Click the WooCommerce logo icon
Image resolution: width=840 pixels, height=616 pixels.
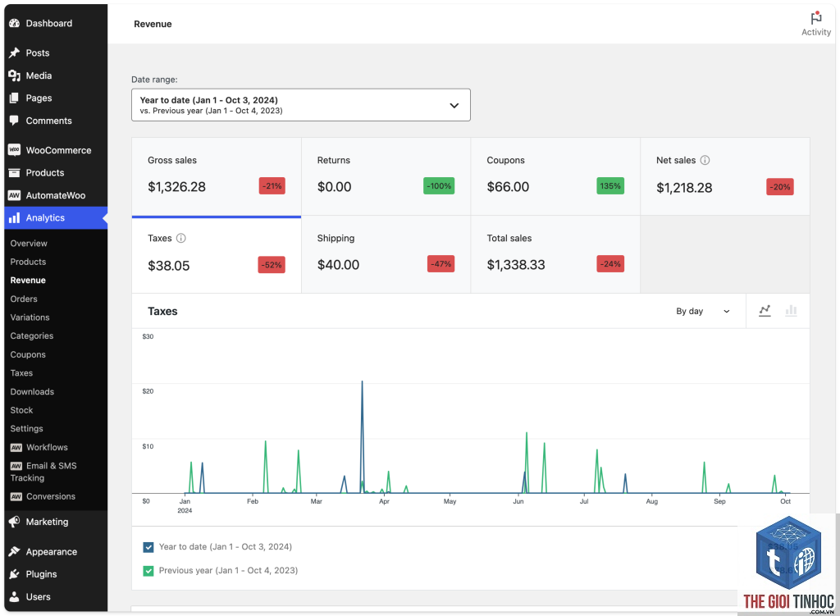tap(15, 150)
